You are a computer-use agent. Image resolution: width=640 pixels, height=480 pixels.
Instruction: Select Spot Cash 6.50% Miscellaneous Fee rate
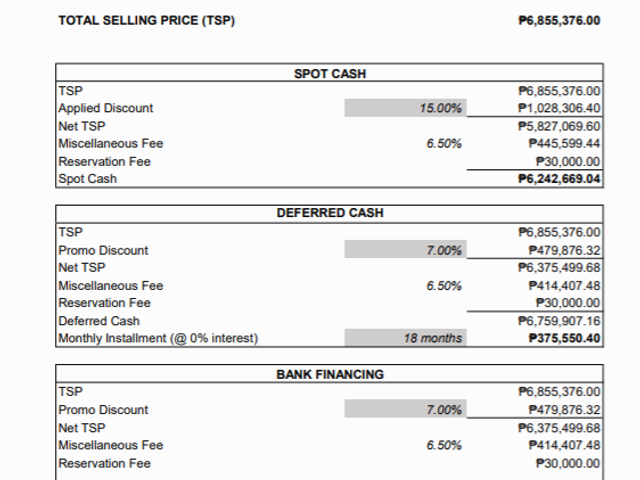tap(444, 144)
